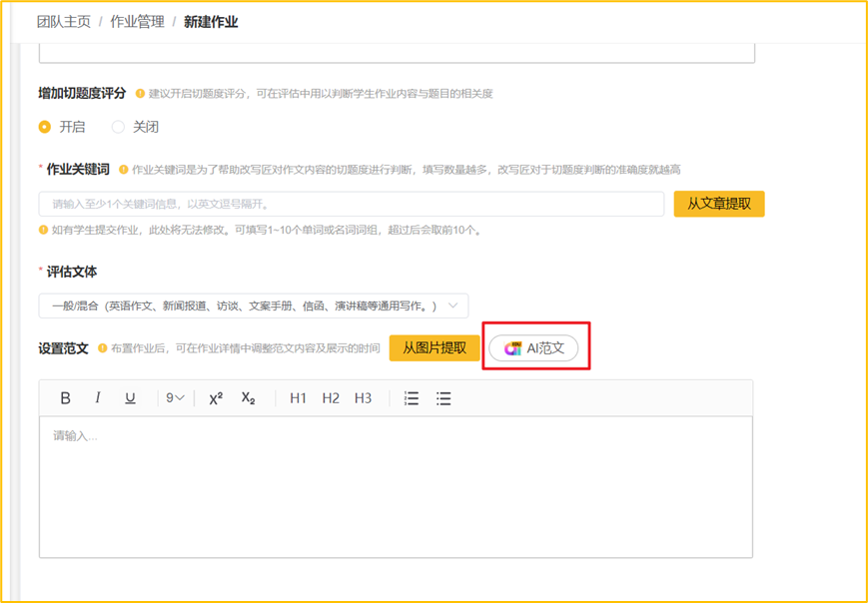Click the info icon beside 增加切题度评分
Viewport: 868px width, 603px height.
[x=141, y=94]
